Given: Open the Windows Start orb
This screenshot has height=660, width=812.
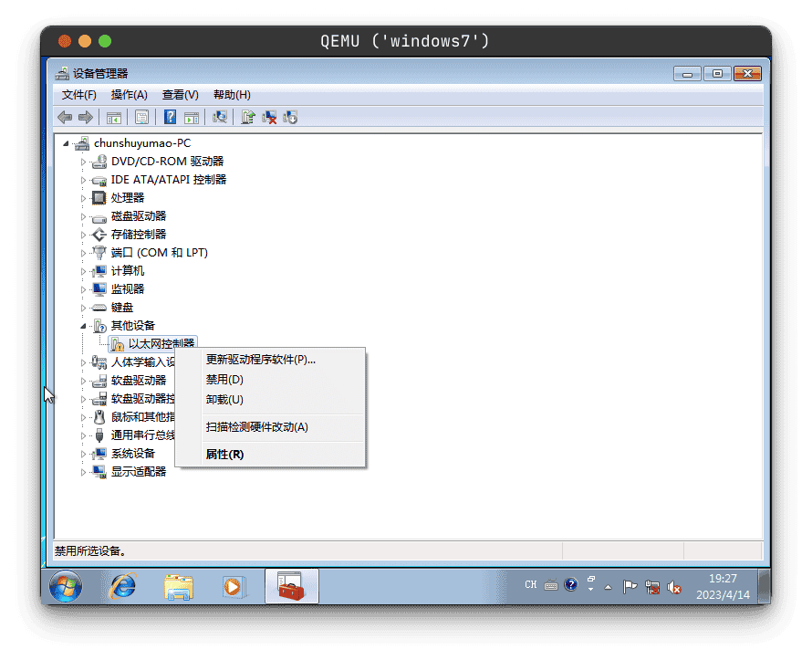Looking at the screenshot, I should click(x=66, y=586).
